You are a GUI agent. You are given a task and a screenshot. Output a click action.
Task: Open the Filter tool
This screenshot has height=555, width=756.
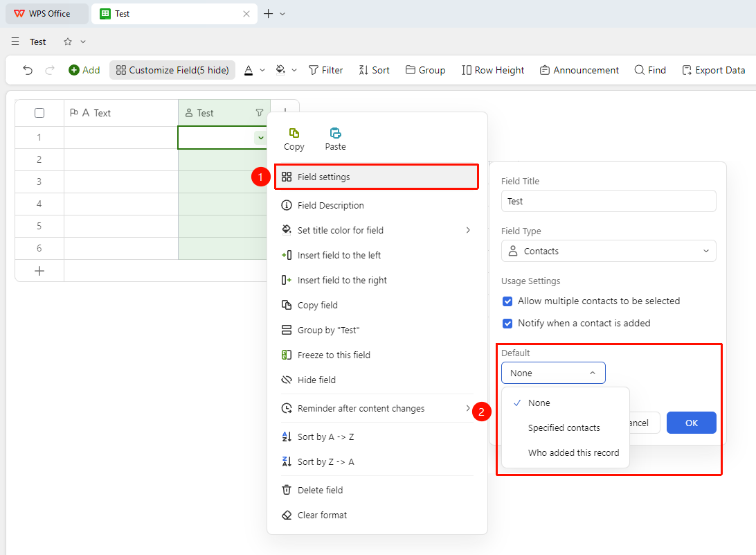(326, 71)
